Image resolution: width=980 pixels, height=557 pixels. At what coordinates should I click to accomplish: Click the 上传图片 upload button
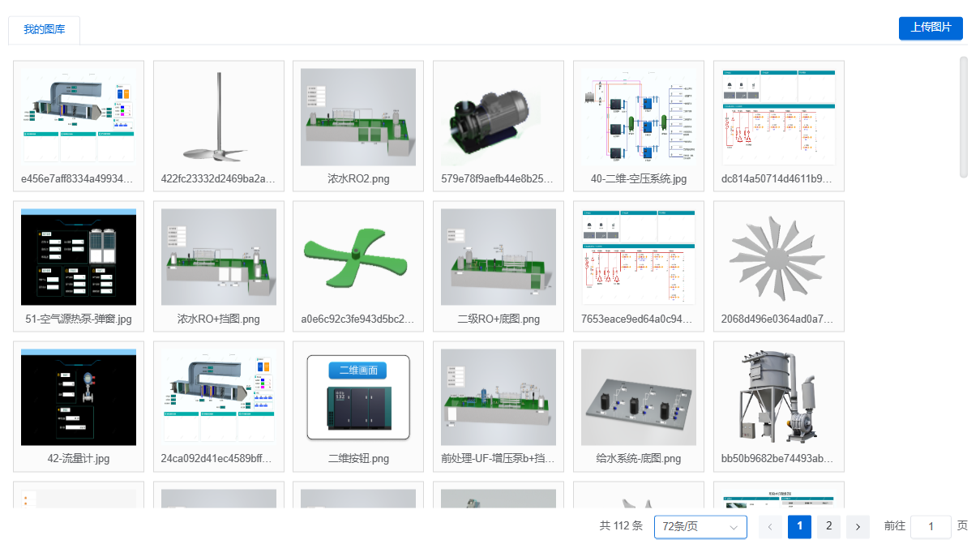tap(931, 28)
